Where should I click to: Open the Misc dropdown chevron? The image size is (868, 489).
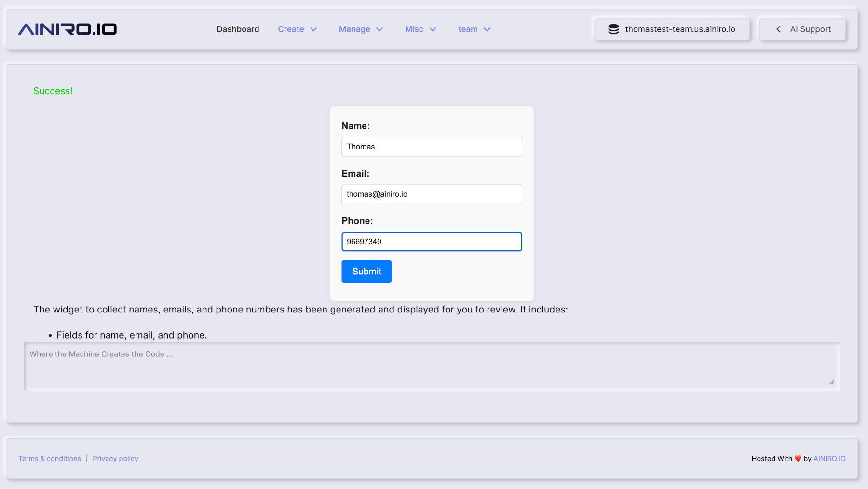pyautogui.click(x=433, y=29)
